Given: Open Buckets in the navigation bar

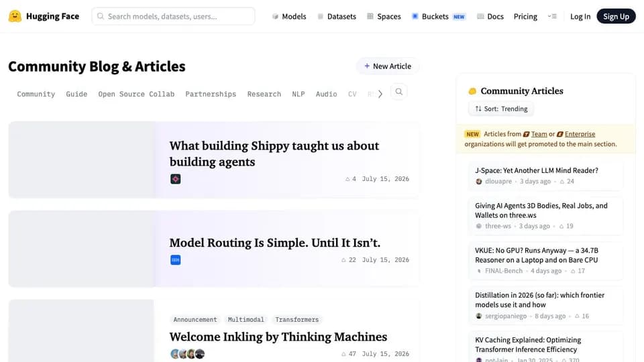Looking at the screenshot, I should (439, 16).
